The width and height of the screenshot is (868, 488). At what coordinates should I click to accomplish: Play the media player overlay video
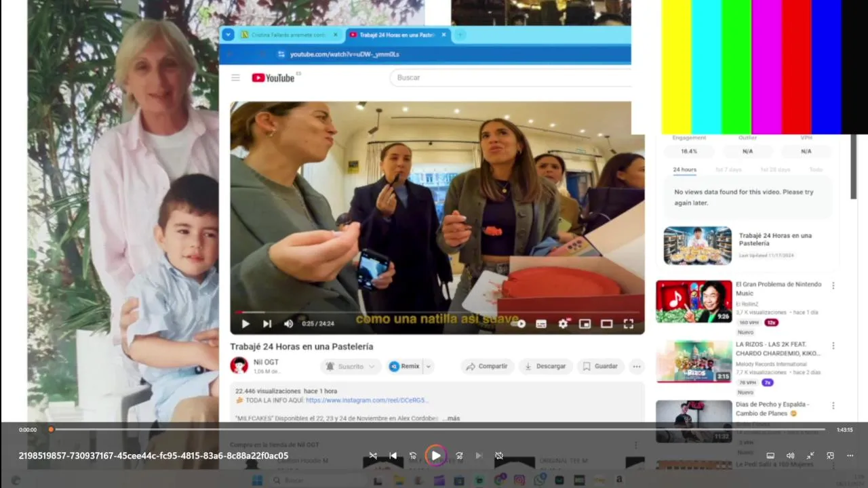[x=435, y=455]
